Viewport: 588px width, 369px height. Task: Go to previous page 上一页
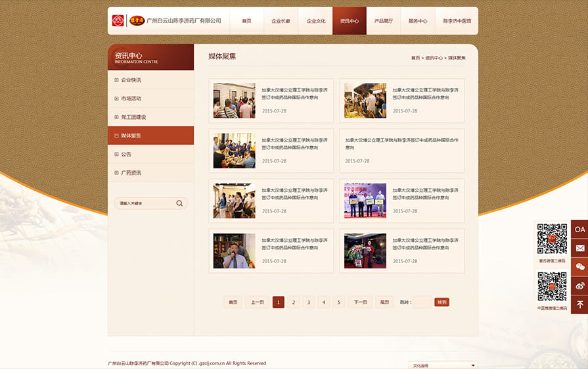click(x=258, y=302)
